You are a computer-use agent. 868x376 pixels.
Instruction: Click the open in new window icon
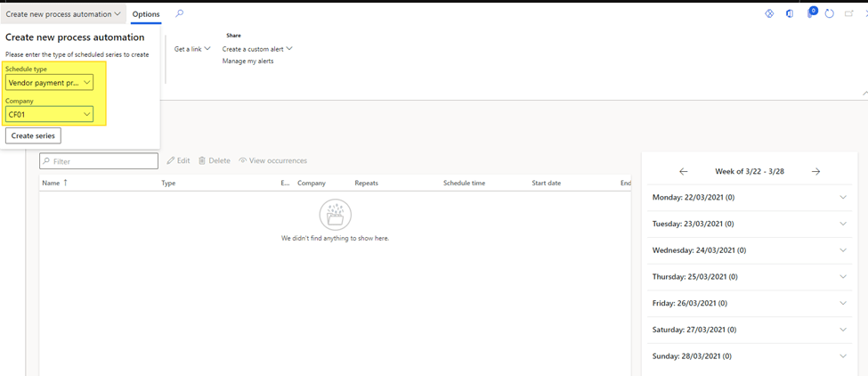pyautogui.click(x=848, y=13)
